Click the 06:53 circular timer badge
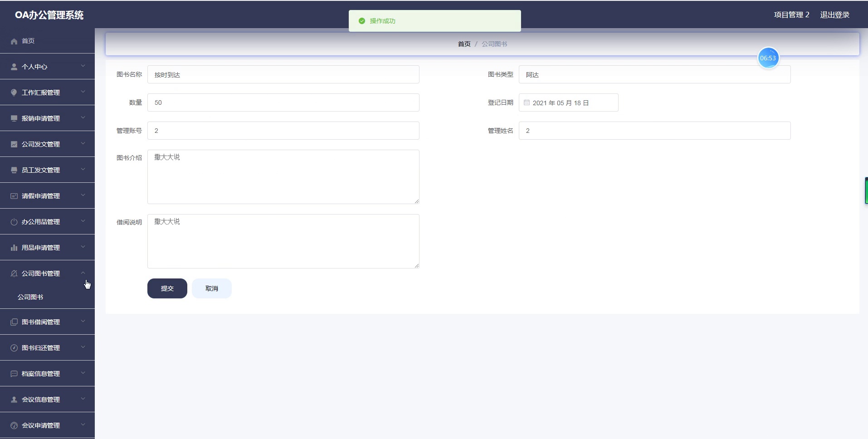 [x=769, y=58]
